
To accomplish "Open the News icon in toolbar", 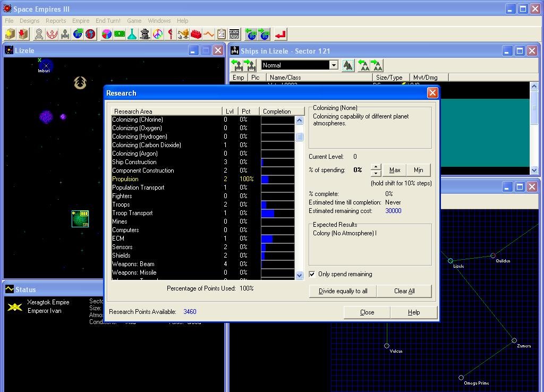I will coord(234,35).
